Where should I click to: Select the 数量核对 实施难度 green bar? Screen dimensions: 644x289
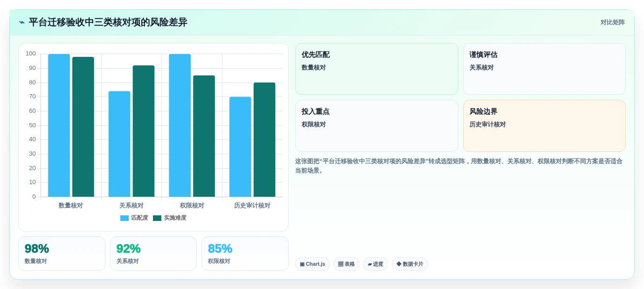83,127
